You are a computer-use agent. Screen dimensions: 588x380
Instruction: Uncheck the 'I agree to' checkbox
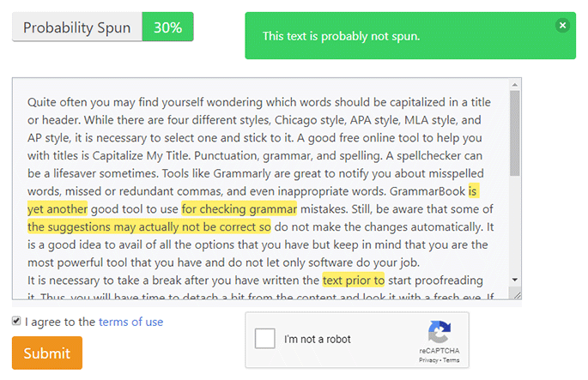(17, 322)
